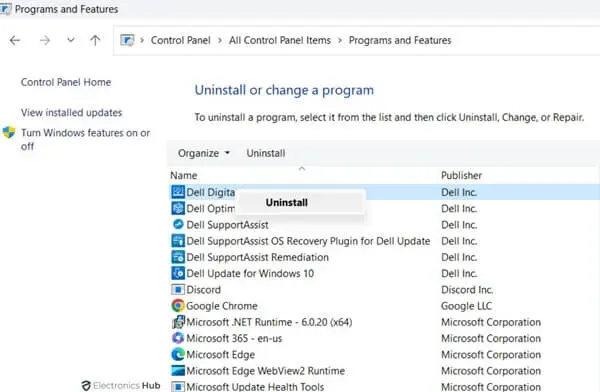Select the Discord program name
This screenshot has width=600, height=392.
coord(204,290)
